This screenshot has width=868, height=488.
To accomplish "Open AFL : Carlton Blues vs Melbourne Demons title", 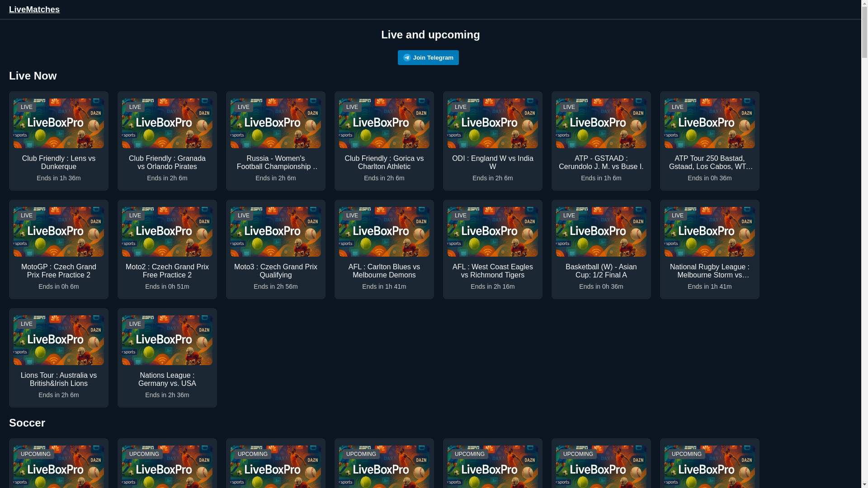I will pyautogui.click(x=384, y=271).
